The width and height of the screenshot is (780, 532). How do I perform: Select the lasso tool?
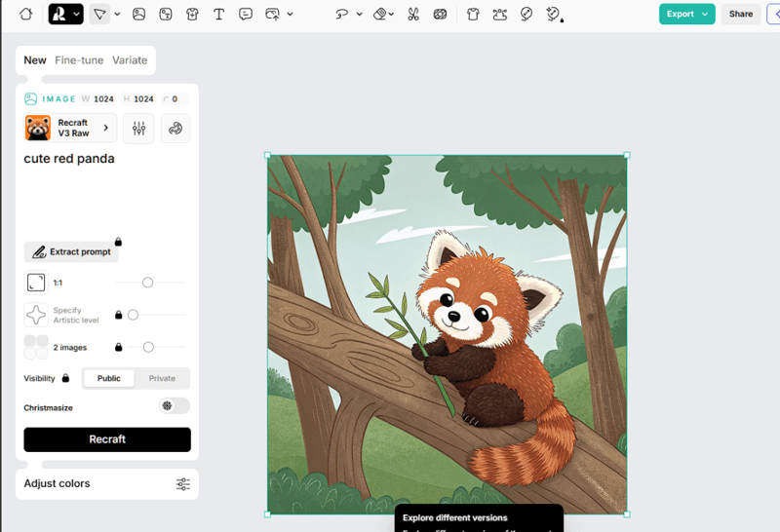[x=342, y=14]
